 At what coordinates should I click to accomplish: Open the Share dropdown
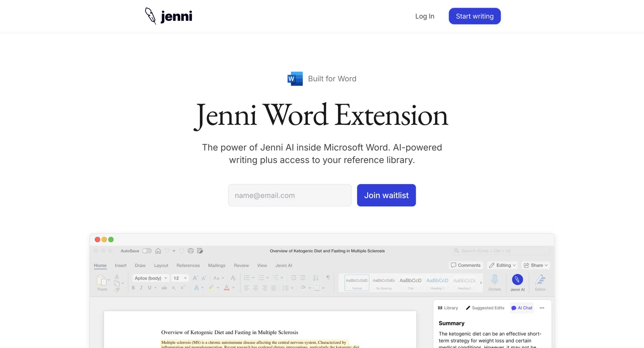click(536, 265)
